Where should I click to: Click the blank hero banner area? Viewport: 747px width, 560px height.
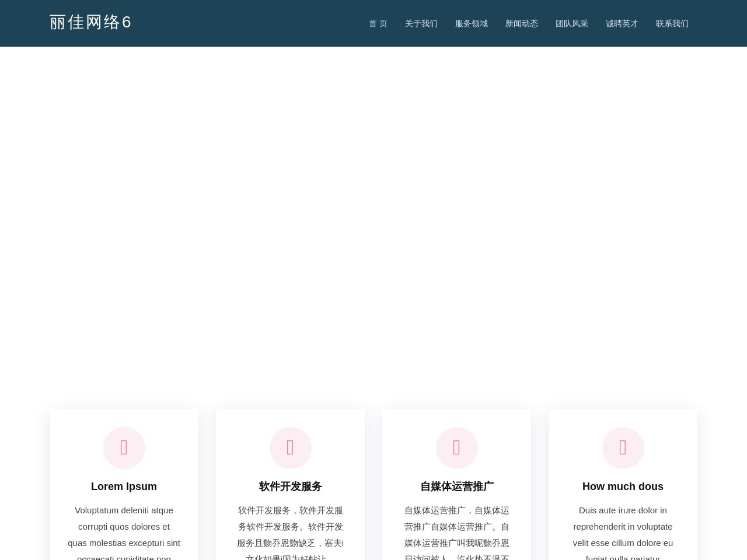click(x=373, y=222)
